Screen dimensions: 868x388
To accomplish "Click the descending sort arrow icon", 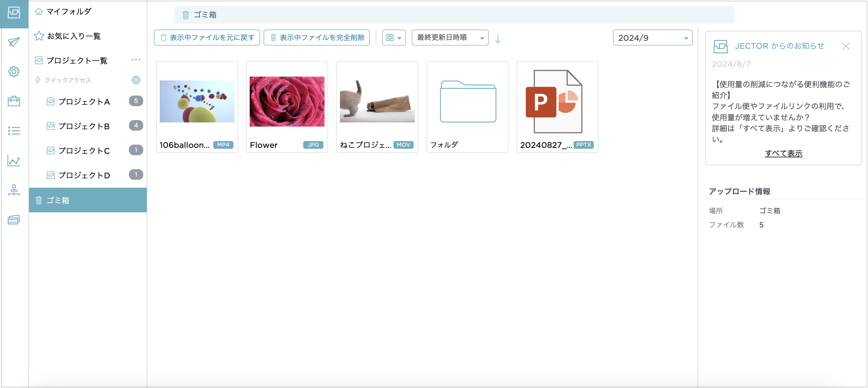I will coord(498,38).
